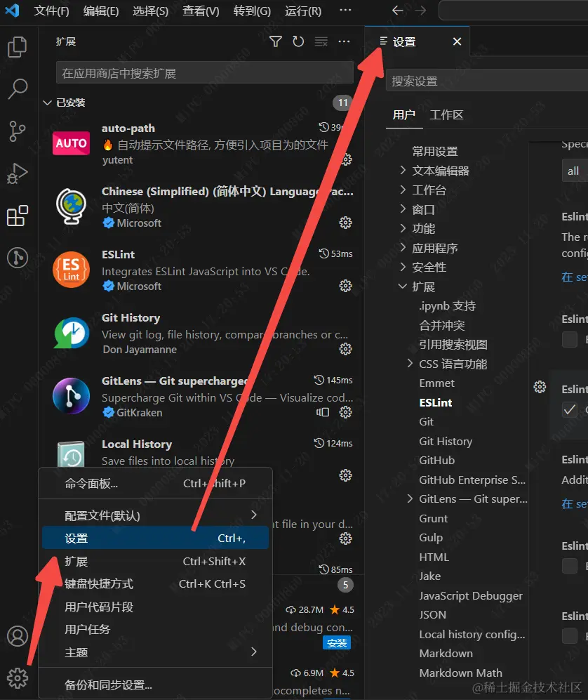Screen dimensions: 588x700
Task: Open manage gear for ESLint extension
Action: (345, 286)
